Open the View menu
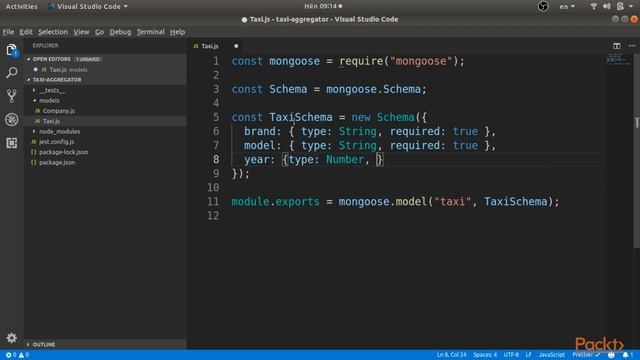Viewport: 640px width, 360px height. (81, 32)
